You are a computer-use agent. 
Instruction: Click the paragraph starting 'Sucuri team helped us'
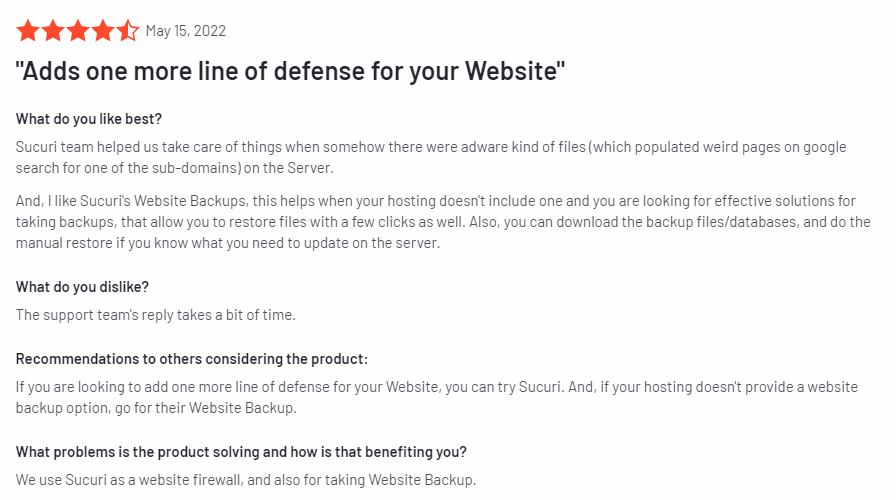431,157
